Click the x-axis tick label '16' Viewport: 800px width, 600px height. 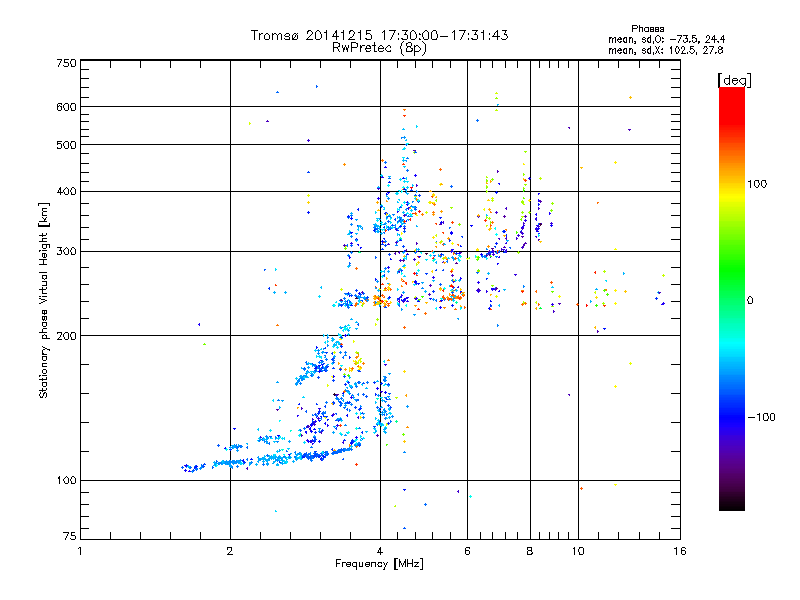(680, 551)
